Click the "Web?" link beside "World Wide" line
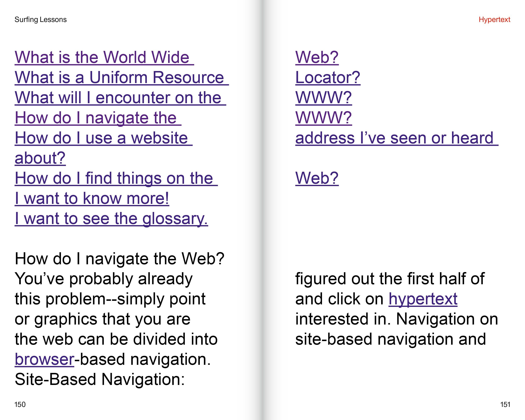This screenshot has width=525, height=420. tap(317, 58)
